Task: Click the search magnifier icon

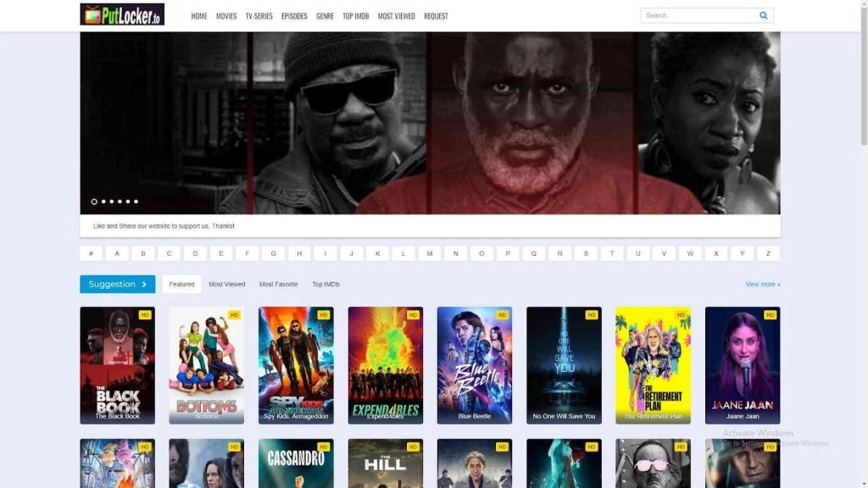Action: (x=763, y=15)
